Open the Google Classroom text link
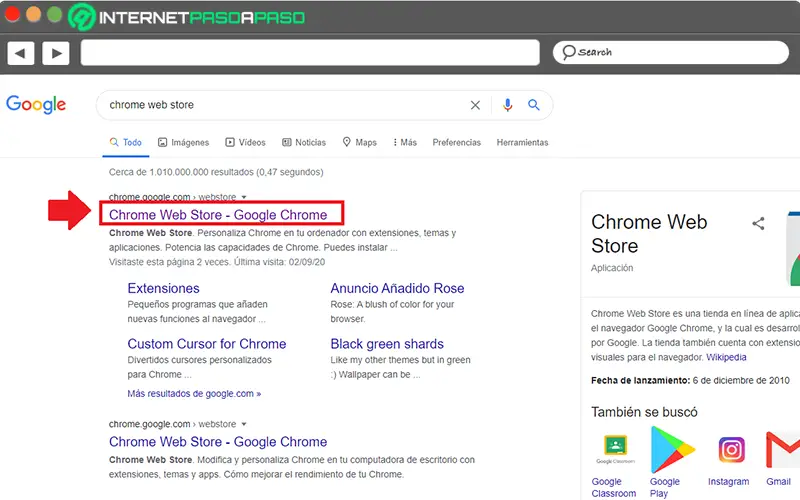Screen dimensions: 800x500 (614, 487)
